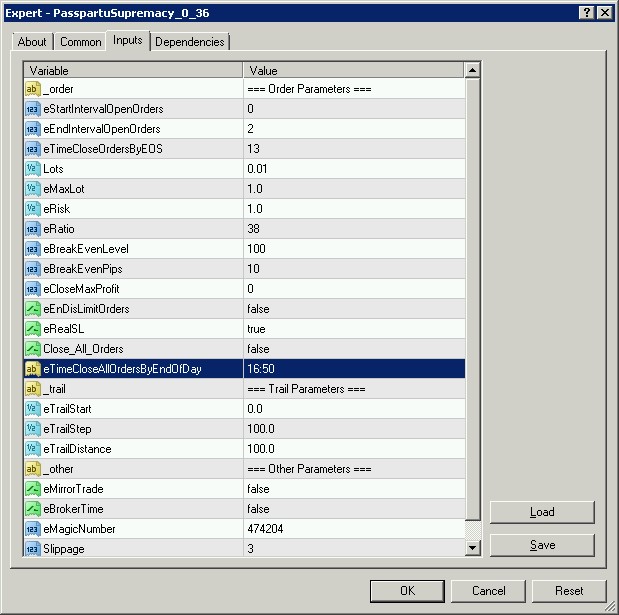Switch to the Common tab
Screen dimensions: 619x615
(x=81, y=42)
